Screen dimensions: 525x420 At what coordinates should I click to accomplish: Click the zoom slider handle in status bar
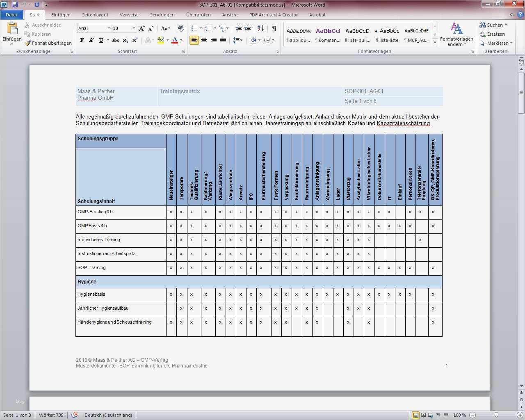(496, 415)
